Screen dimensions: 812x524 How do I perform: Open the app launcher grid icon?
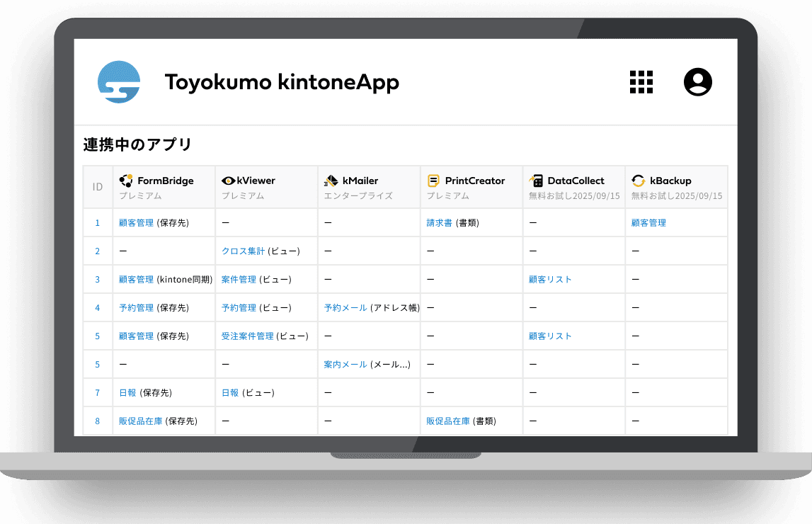[641, 81]
